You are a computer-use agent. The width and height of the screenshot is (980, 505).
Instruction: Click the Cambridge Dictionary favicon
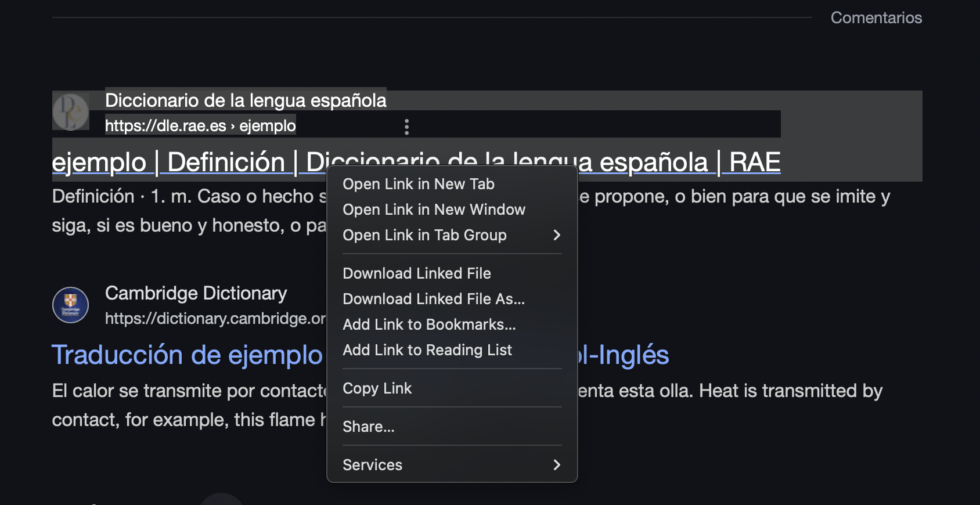pyautogui.click(x=71, y=305)
